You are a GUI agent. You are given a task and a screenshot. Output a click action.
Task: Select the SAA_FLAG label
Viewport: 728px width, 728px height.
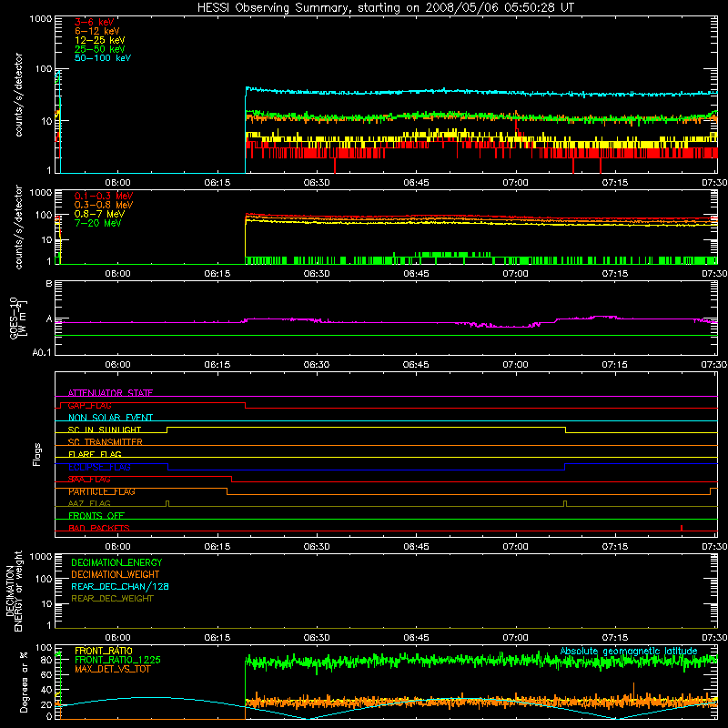[x=89, y=480]
